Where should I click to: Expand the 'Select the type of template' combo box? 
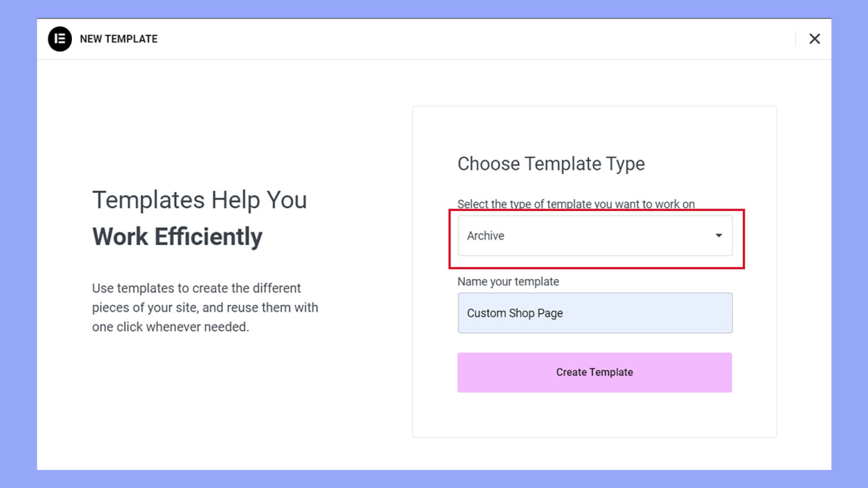pyautogui.click(x=594, y=236)
